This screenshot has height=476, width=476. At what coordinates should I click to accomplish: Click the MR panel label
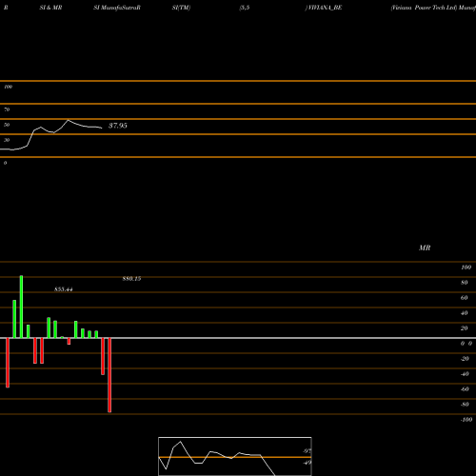(425, 248)
